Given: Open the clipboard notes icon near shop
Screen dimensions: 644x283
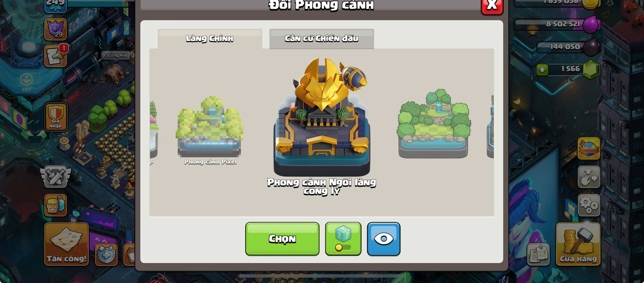Looking at the screenshot, I should click(x=538, y=254).
